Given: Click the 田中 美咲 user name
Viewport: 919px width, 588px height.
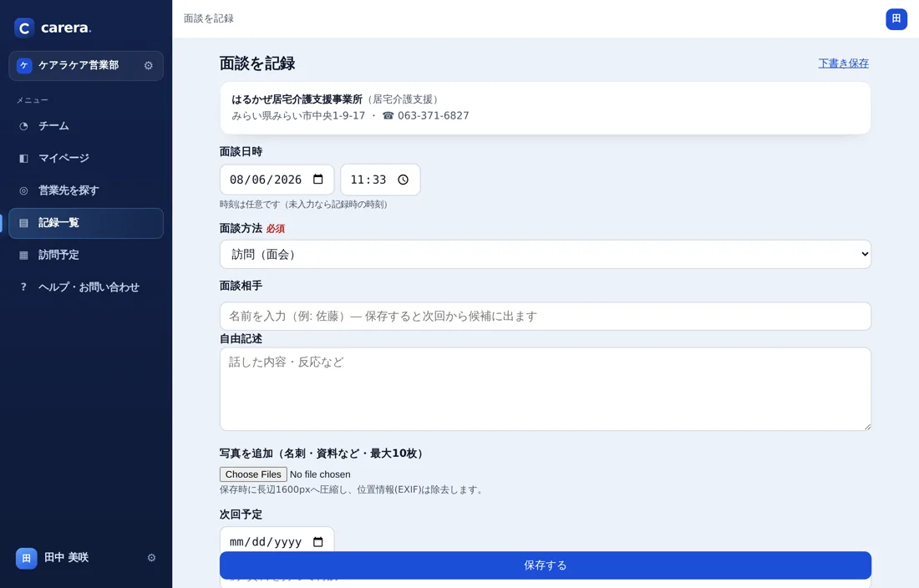Looking at the screenshot, I should click(66, 558).
